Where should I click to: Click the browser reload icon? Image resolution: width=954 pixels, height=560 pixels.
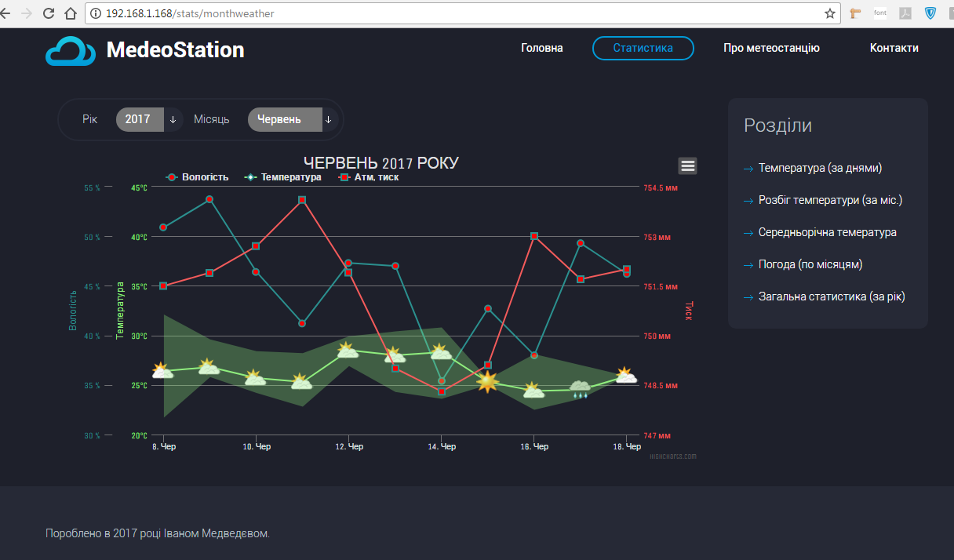click(49, 13)
